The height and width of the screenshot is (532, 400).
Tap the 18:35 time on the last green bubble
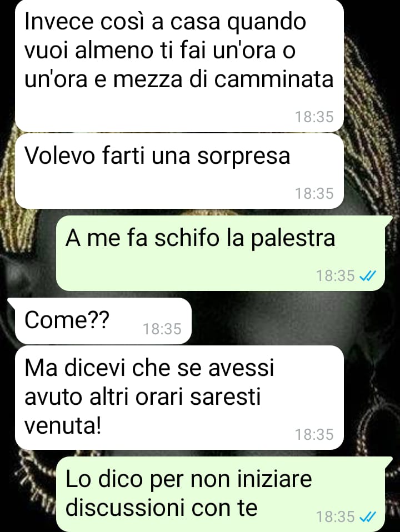point(336,517)
